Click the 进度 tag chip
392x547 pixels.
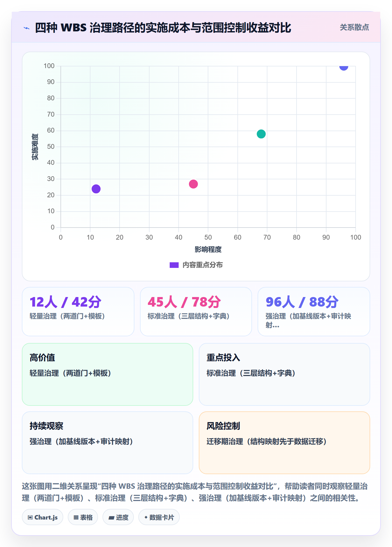(118, 517)
